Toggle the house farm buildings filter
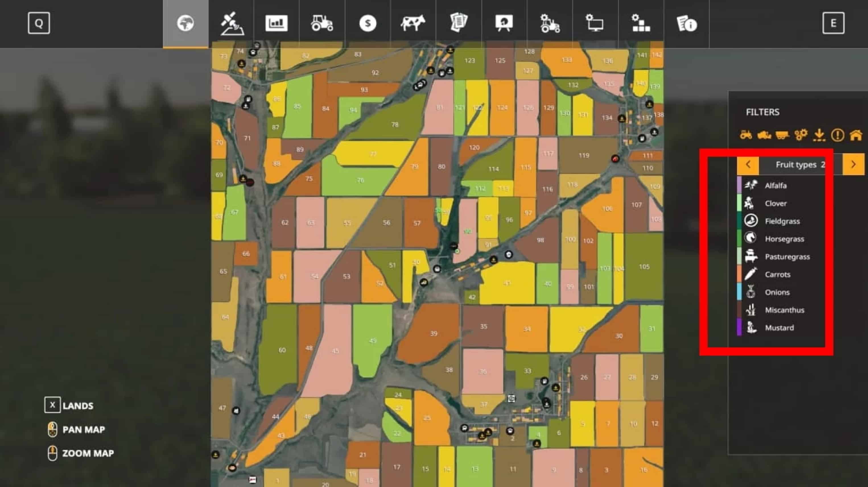The height and width of the screenshot is (487, 868). pyautogui.click(x=855, y=135)
